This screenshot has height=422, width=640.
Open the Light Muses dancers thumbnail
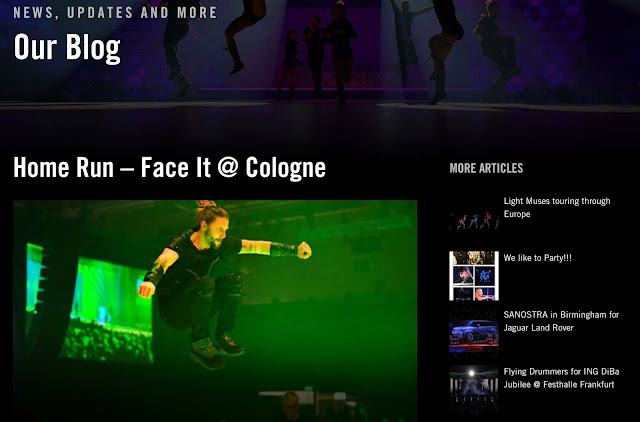click(474, 219)
